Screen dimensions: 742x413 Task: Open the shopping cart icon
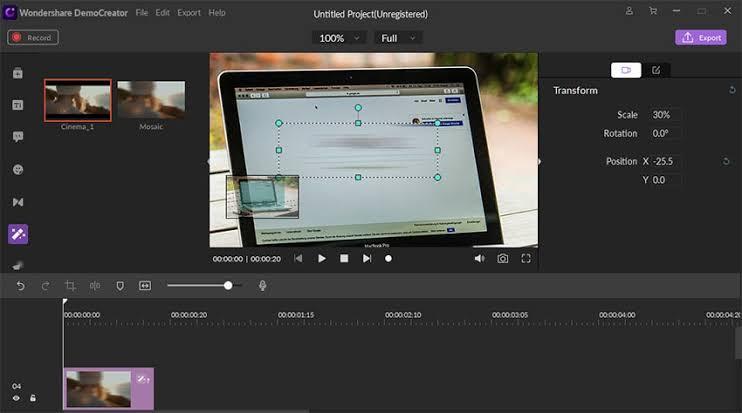click(x=653, y=11)
